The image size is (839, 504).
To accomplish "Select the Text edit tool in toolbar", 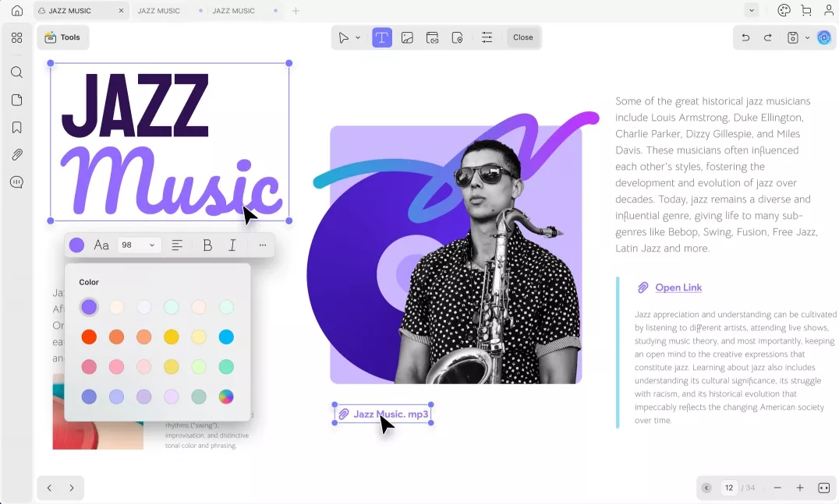I will click(382, 37).
